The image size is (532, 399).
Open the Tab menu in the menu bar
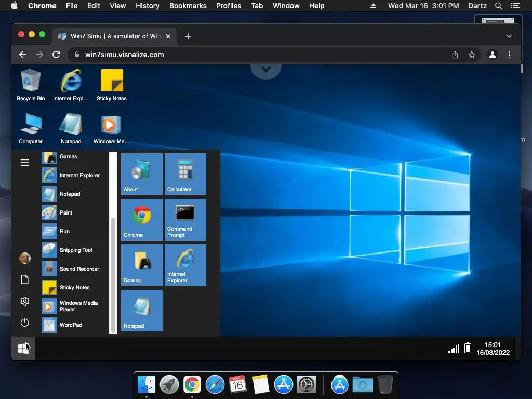click(257, 6)
